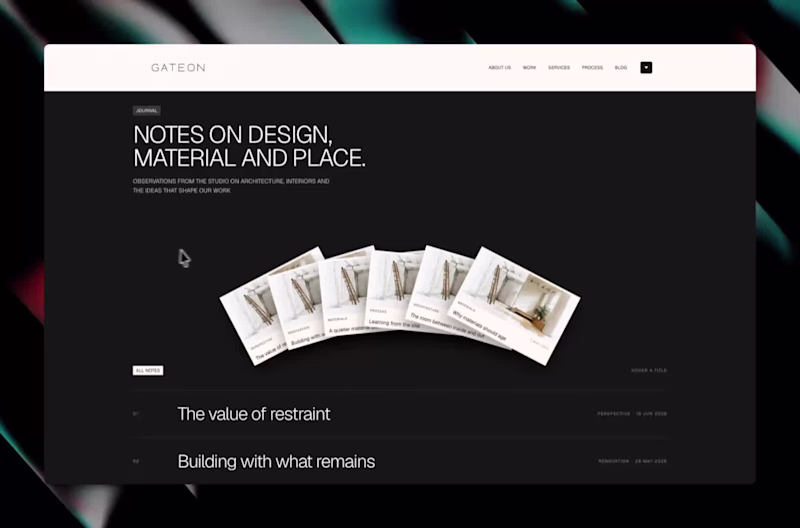Screen dimensions: 800x528
Task: Open the black dropdown arrow button in navbar
Action: 646,67
